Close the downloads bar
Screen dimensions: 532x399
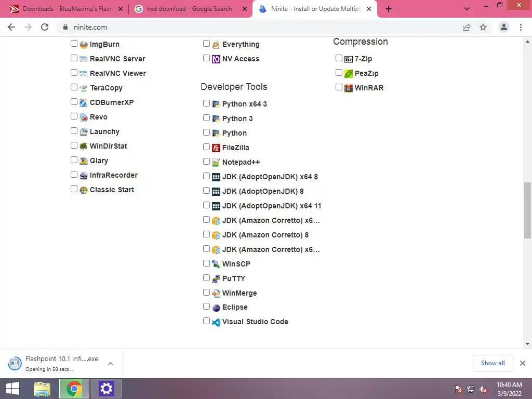tap(523, 363)
